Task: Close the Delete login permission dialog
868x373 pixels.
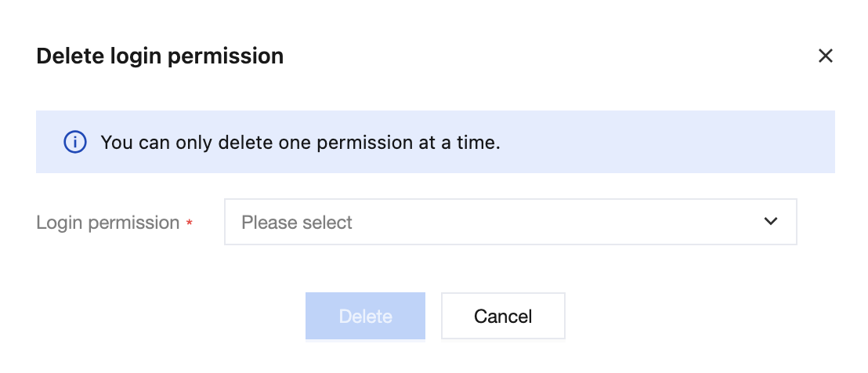Action: coord(825,56)
